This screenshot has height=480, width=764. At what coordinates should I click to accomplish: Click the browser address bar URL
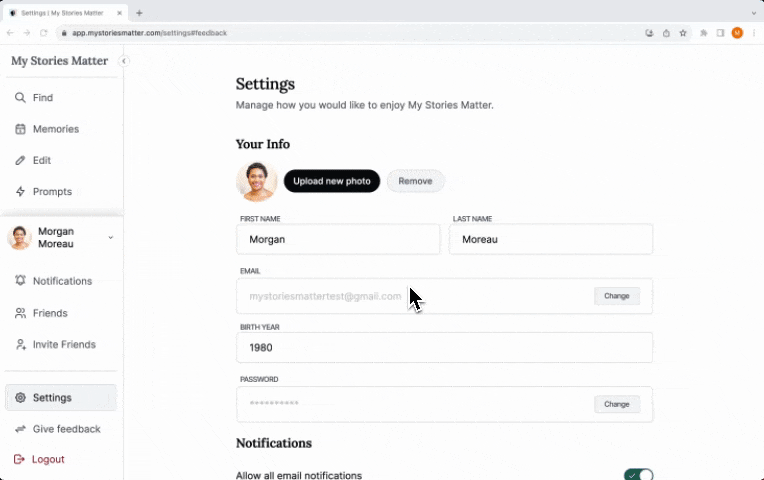tap(150, 33)
